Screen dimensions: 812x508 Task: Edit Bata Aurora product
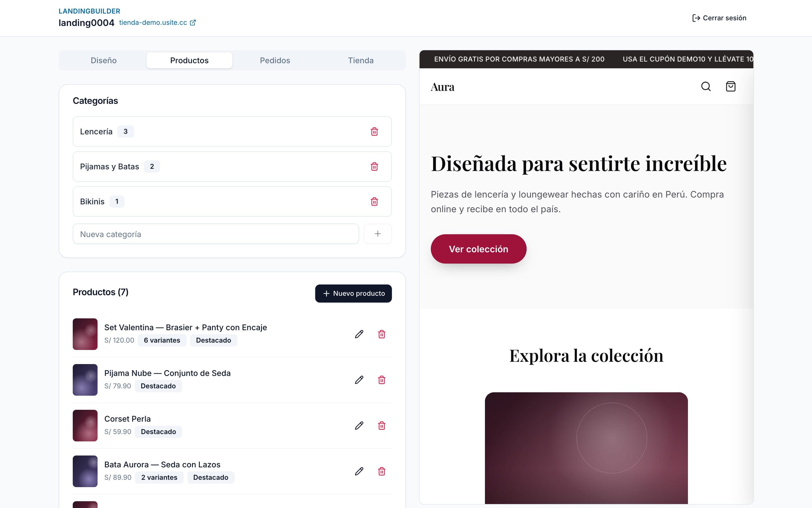click(x=359, y=471)
